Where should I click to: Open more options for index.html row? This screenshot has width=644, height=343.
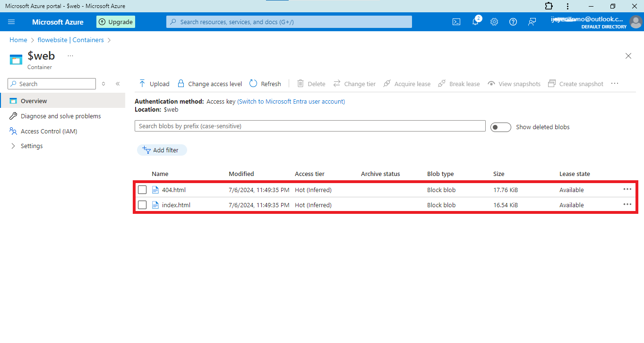(x=627, y=204)
